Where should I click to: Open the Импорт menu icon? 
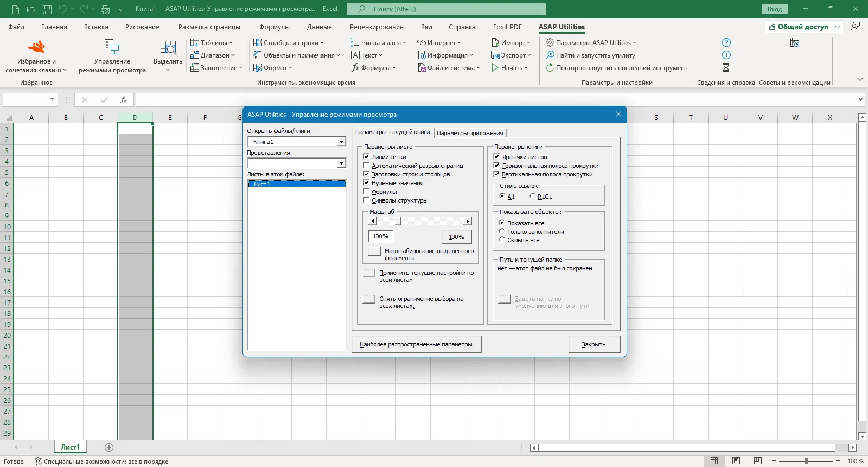[495, 42]
